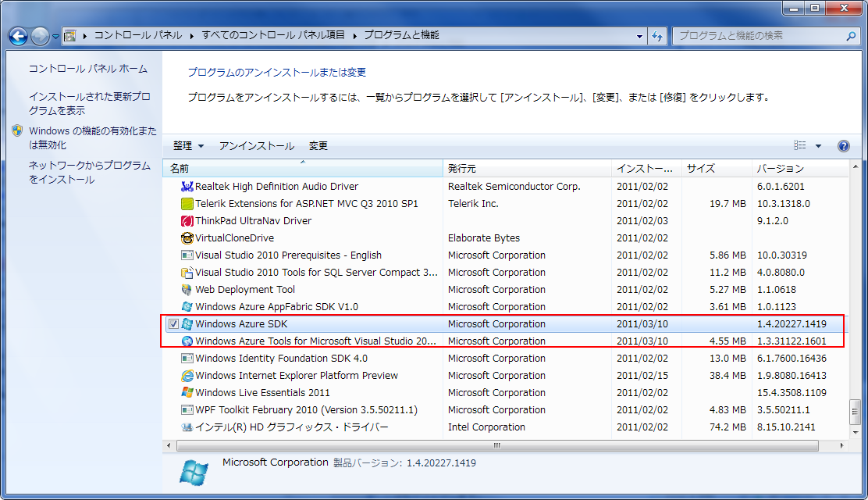Select ThinkPad UltraNav Driver entry
The width and height of the screenshot is (868, 500).
[253, 220]
